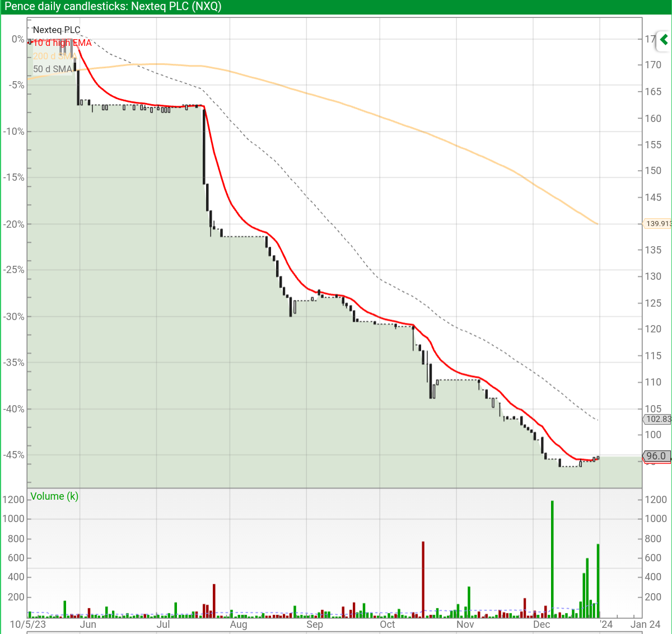Click the '-10%' percentage axis label
Image resolution: width=672 pixels, height=634 pixels.
(x=14, y=132)
